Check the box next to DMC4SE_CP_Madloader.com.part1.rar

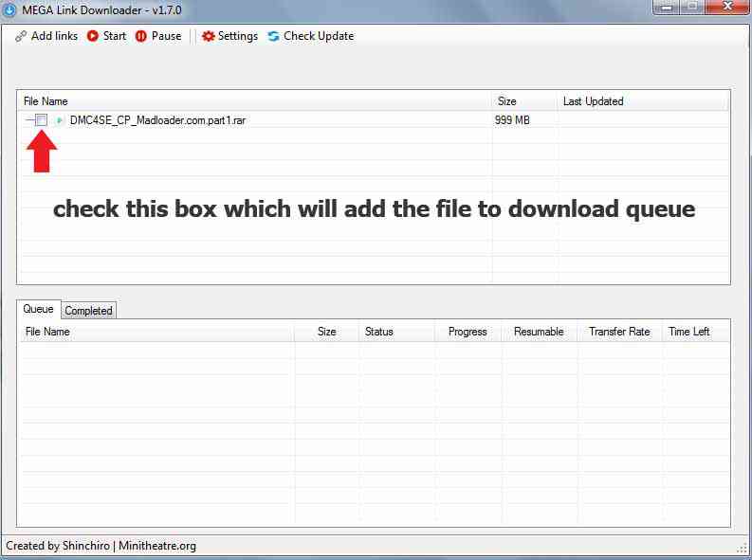[41, 120]
